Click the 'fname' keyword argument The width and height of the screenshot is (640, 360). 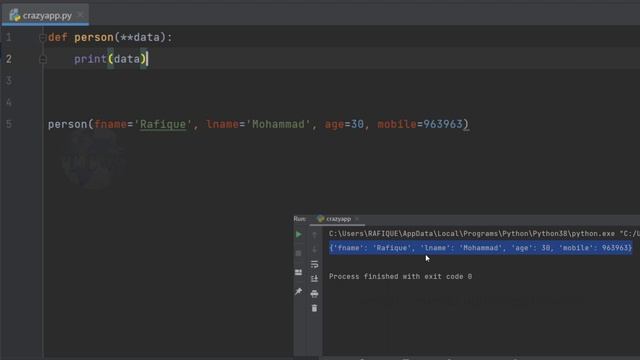[111, 124]
